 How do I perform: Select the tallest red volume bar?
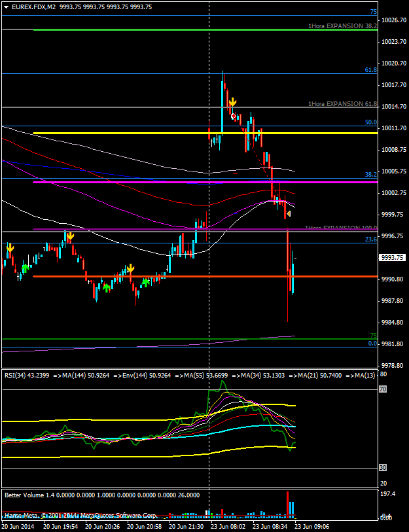click(x=287, y=503)
